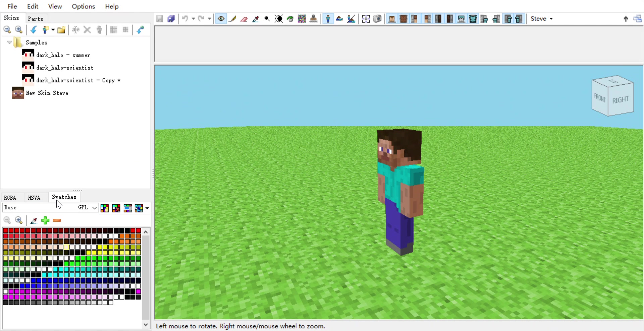
Task: Collapse the Samples folder
Action: coord(9,43)
